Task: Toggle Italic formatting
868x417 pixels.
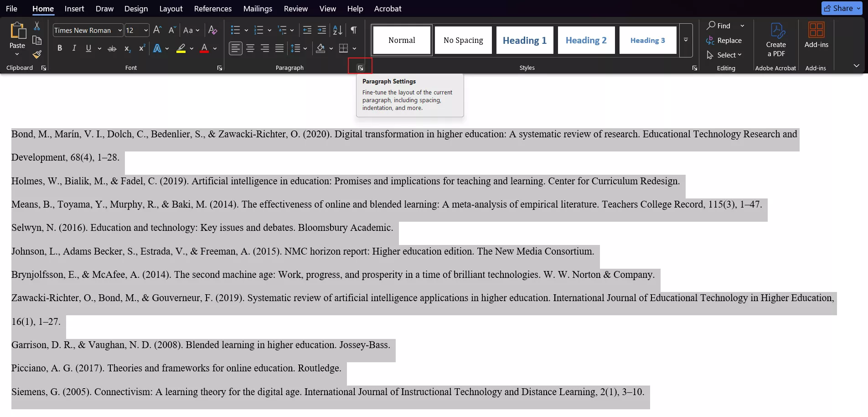Action: pyautogui.click(x=74, y=48)
